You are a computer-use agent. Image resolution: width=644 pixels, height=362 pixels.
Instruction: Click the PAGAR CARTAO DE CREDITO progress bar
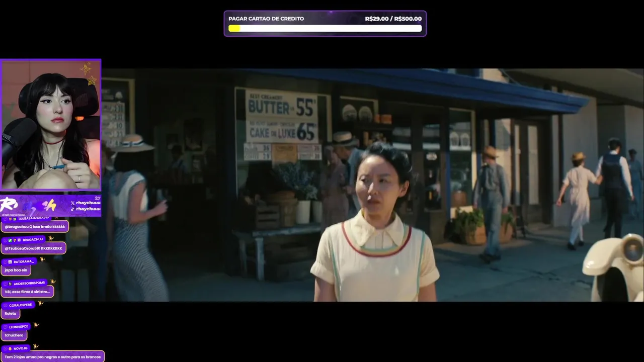[325, 29]
